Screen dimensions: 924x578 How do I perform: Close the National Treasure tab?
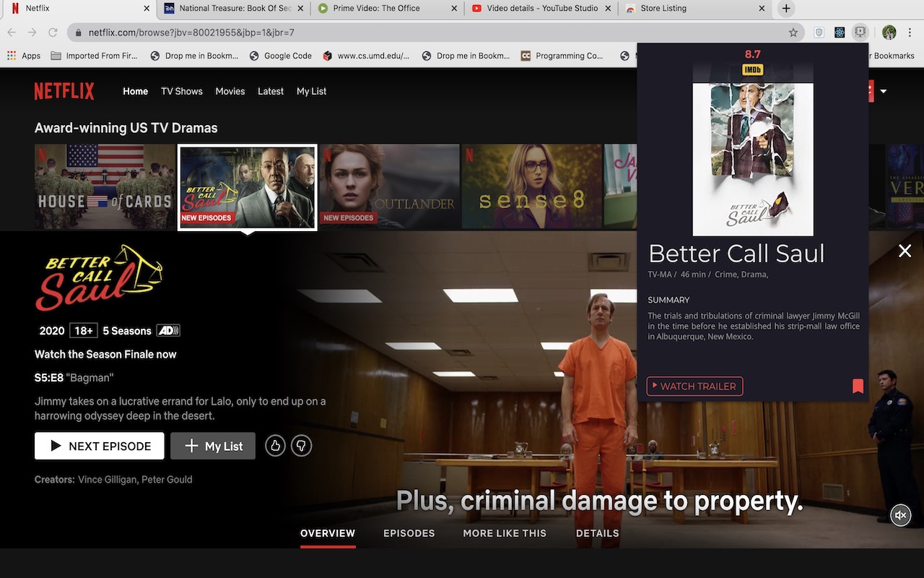[300, 9]
